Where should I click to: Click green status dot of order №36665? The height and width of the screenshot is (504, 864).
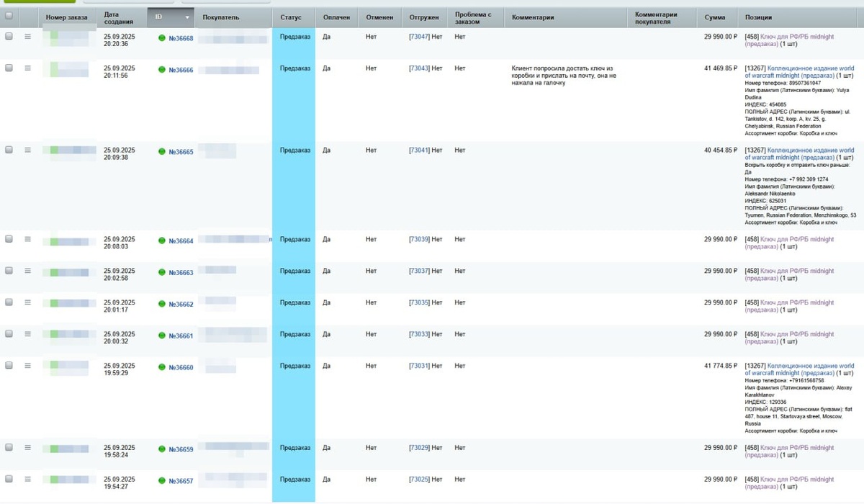[x=162, y=152]
